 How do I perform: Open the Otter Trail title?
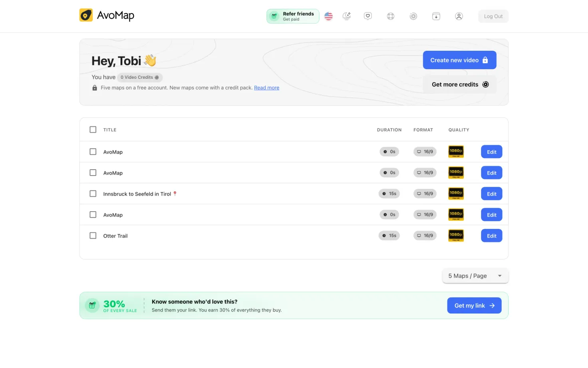[x=115, y=236]
